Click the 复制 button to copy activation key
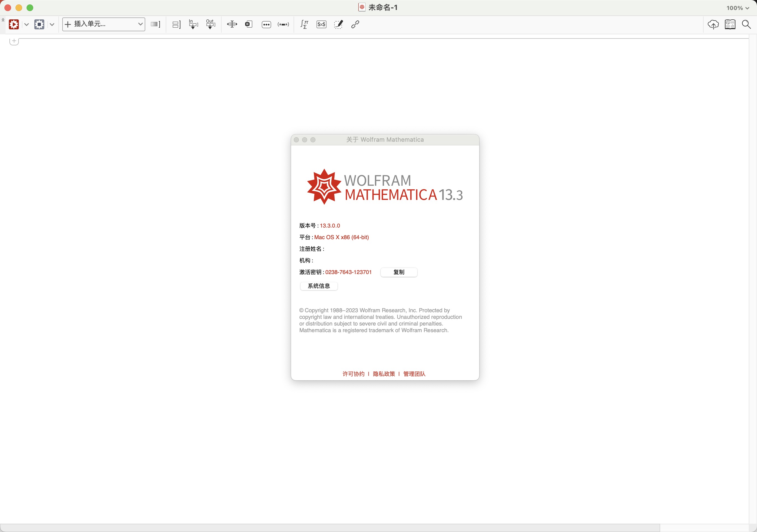 pos(399,272)
